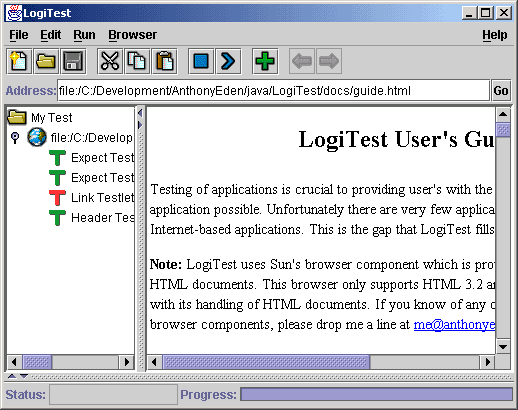Select the first Expect Test label
The image size is (518, 410).
103,157
